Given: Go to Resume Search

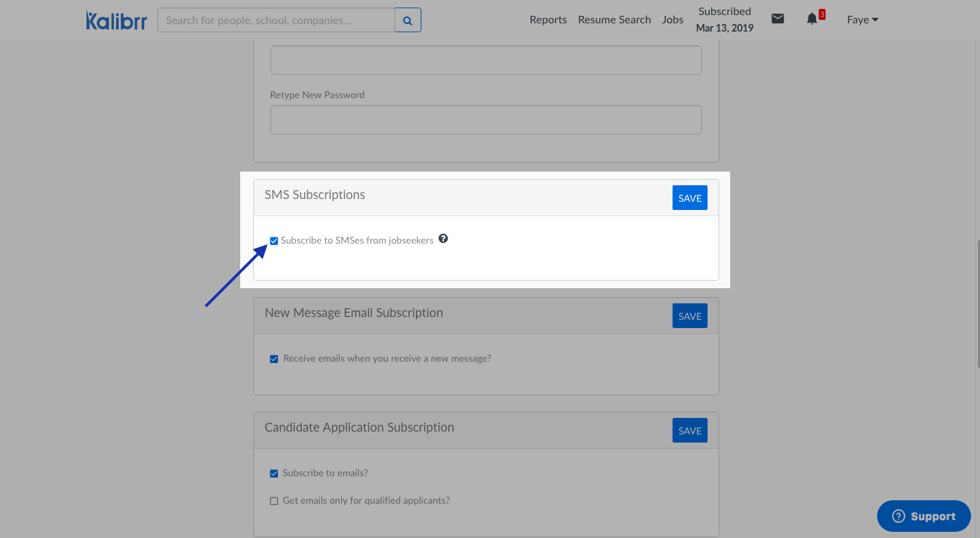Looking at the screenshot, I should click(x=614, y=20).
